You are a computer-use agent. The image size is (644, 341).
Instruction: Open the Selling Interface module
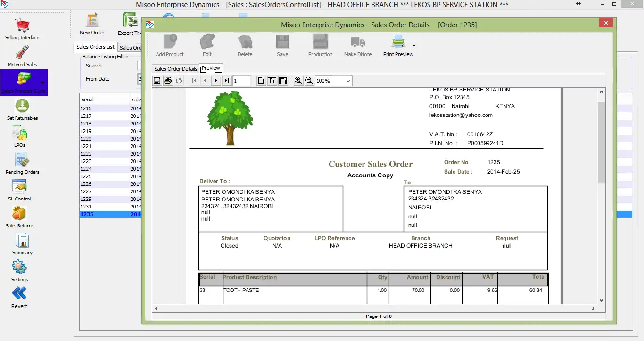tap(22, 28)
